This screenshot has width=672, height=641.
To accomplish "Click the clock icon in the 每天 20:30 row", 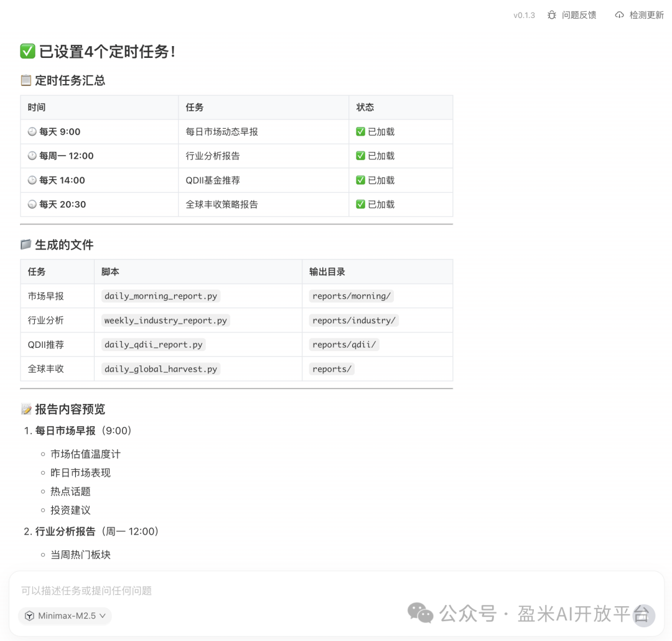I will pos(32,205).
